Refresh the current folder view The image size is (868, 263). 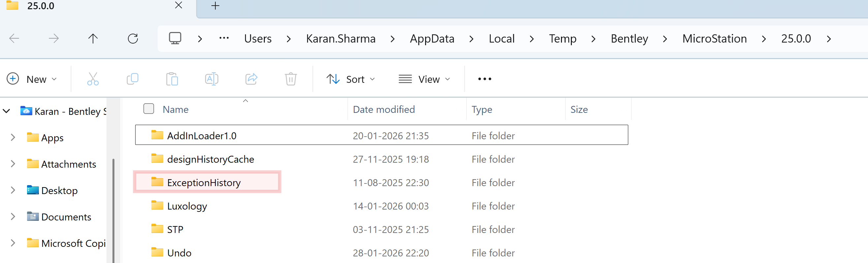tap(133, 39)
